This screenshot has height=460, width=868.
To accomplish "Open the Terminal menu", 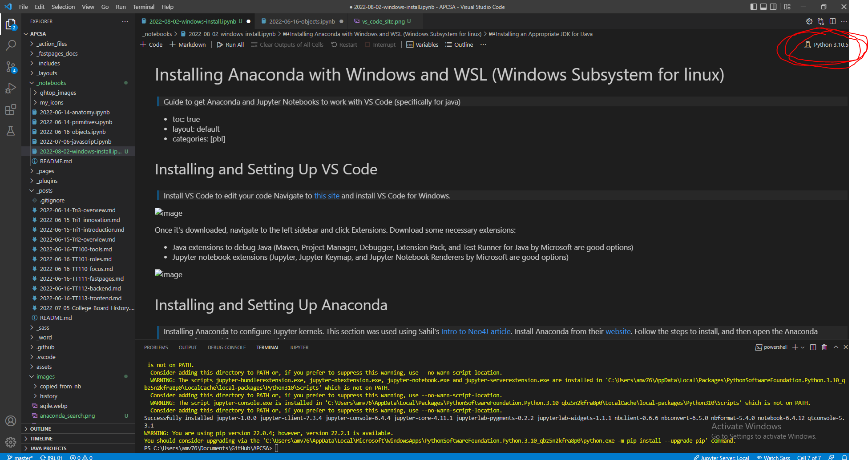I will coord(143,7).
